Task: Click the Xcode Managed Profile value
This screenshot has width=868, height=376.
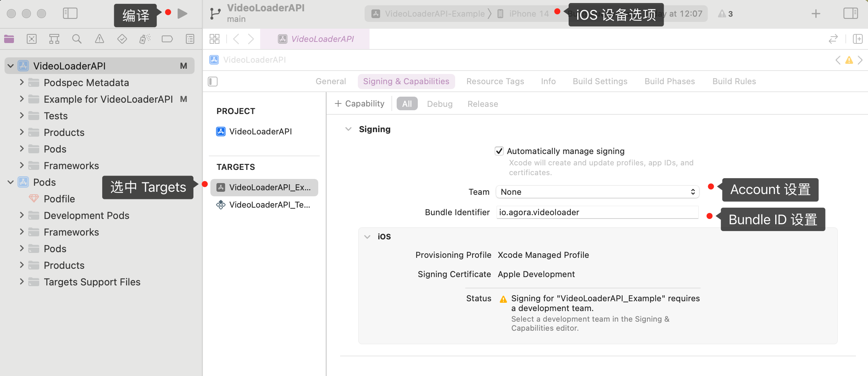Action: [x=543, y=255]
